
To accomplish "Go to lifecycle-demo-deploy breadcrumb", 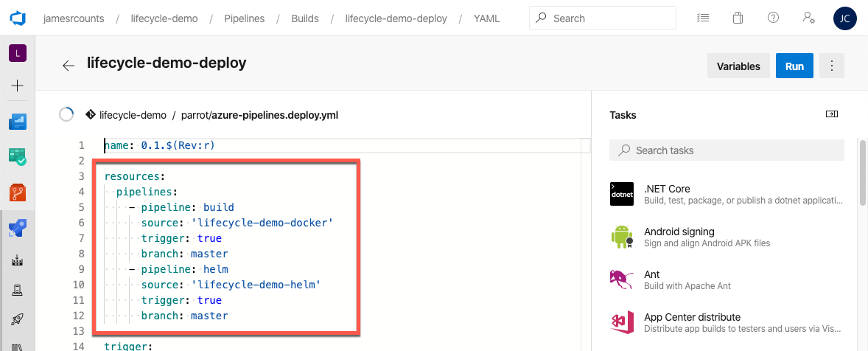I will (396, 18).
